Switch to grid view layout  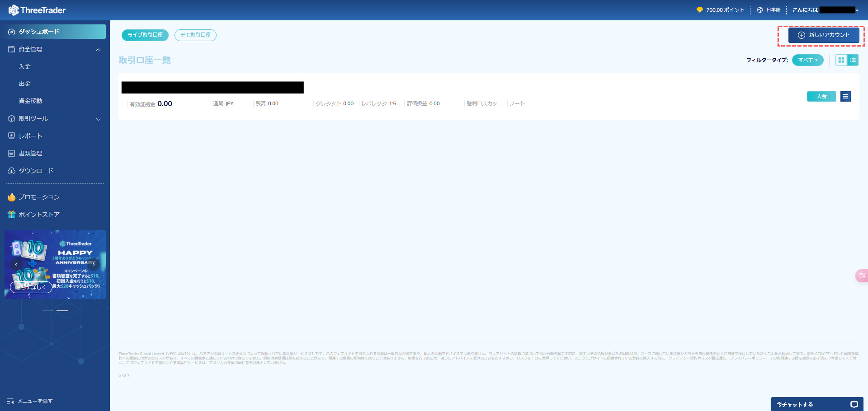coord(840,60)
